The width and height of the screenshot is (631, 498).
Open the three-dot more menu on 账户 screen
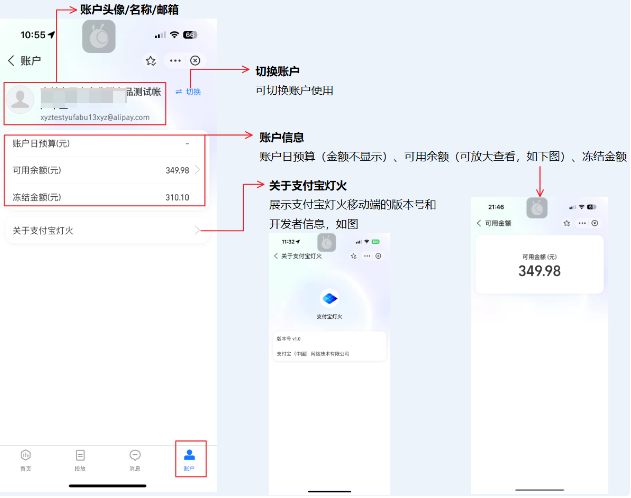coord(175,61)
